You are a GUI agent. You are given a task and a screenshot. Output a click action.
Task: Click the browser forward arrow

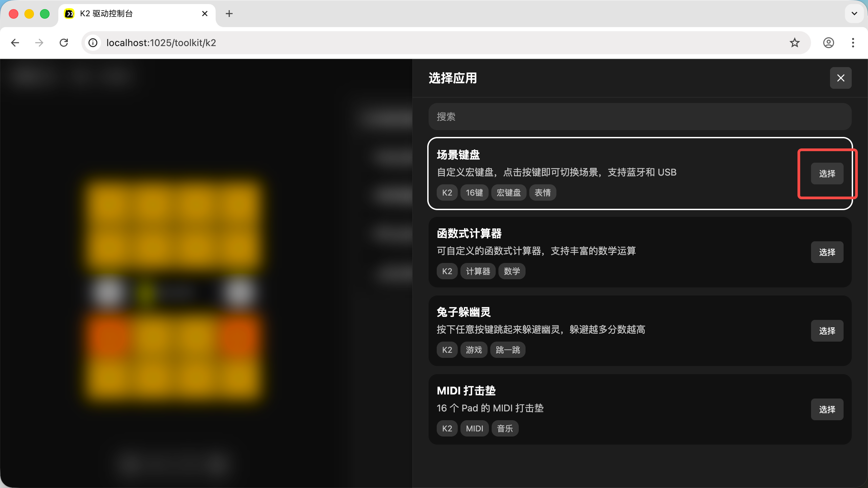39,43
